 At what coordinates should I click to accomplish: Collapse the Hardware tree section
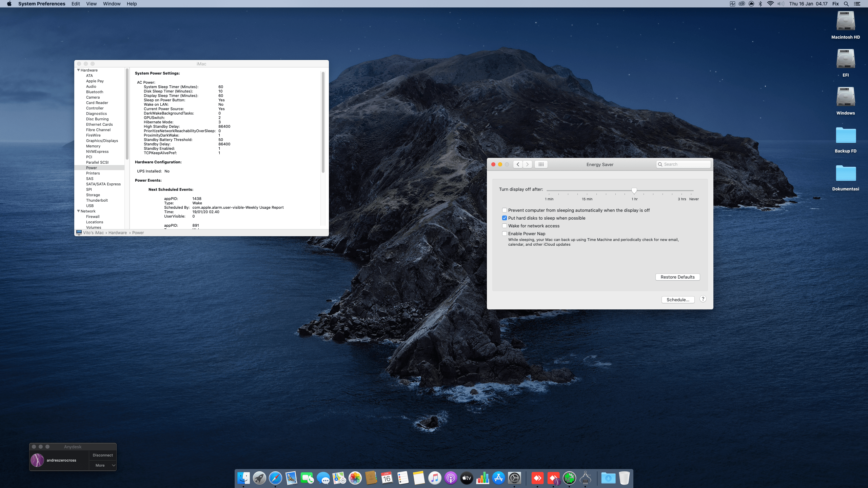[79, 70]
